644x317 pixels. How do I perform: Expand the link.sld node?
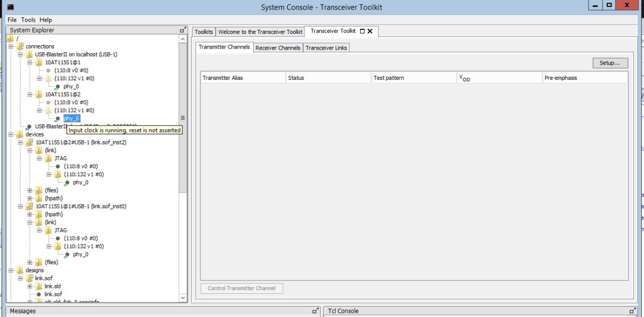[30, 286]
